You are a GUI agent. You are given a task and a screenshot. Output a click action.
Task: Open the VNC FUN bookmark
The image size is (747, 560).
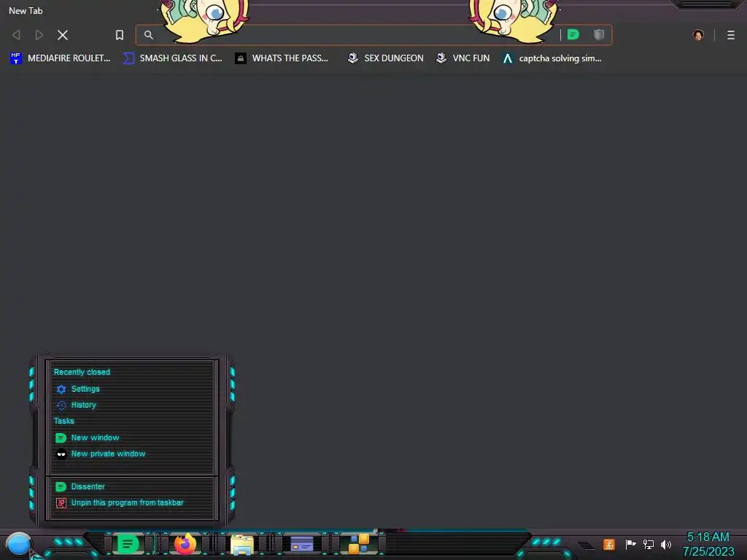coord(462,58)
